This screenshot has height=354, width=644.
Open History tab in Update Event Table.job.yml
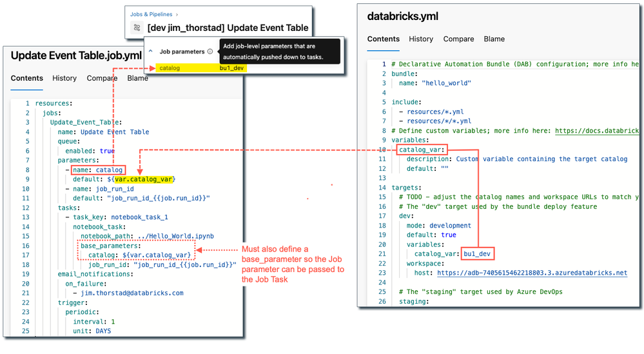click(64, 78)
